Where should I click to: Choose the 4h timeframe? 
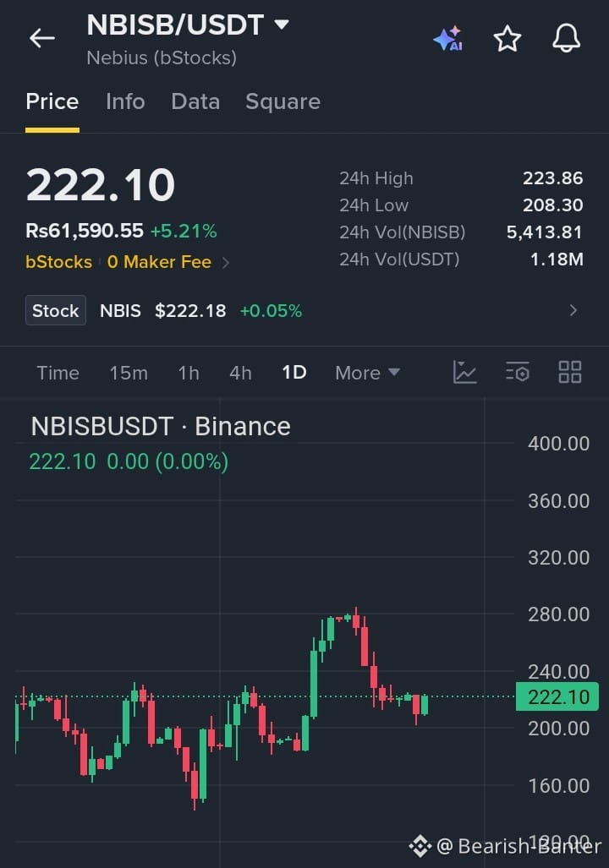click(x=240, y=373)
